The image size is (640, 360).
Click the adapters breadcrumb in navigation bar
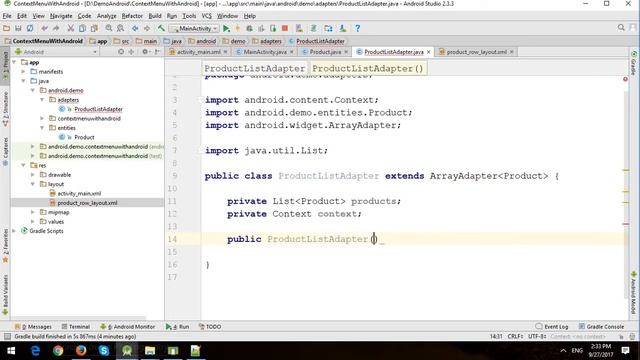tap(267, 41)
